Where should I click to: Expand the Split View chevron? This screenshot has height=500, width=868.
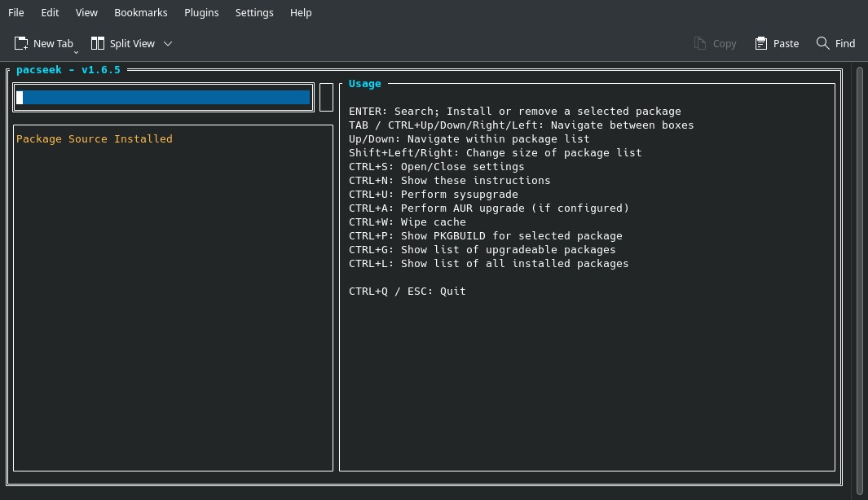click(x=168, y=43)
